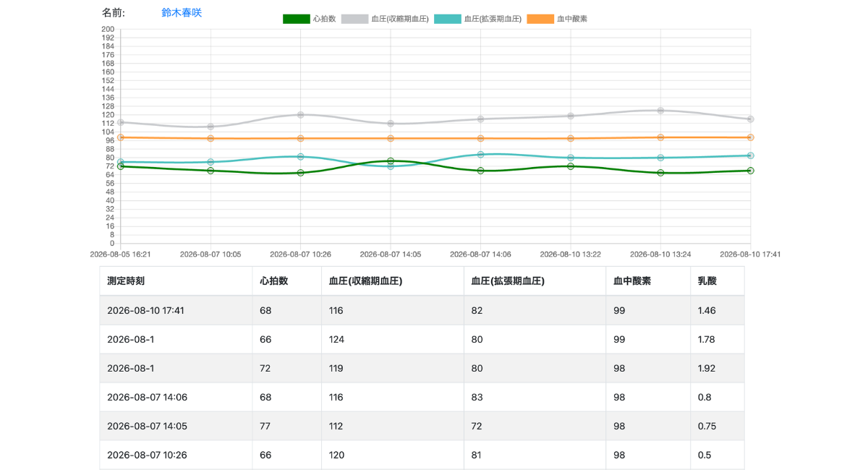This screenshot has width=868, height=470.
Task: Select the lactate value 0.8 cell
Action: coord(717,397)
